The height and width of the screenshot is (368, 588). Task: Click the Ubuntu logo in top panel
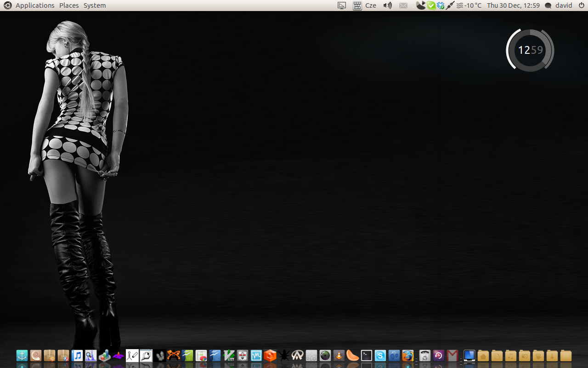pos(7,6)
